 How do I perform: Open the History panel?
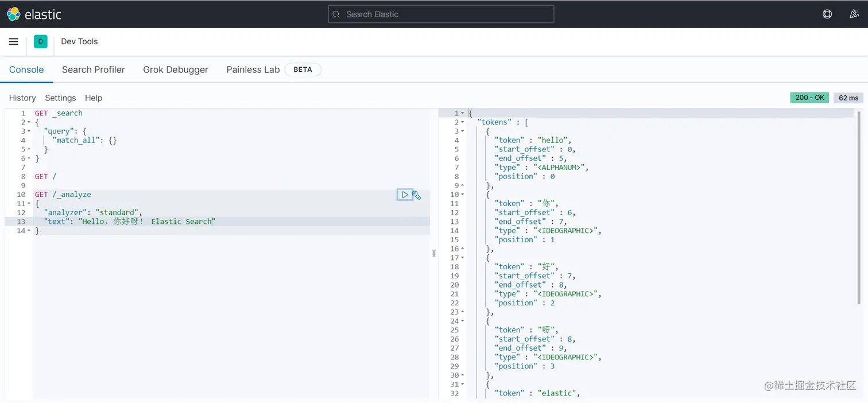point(22,98)
